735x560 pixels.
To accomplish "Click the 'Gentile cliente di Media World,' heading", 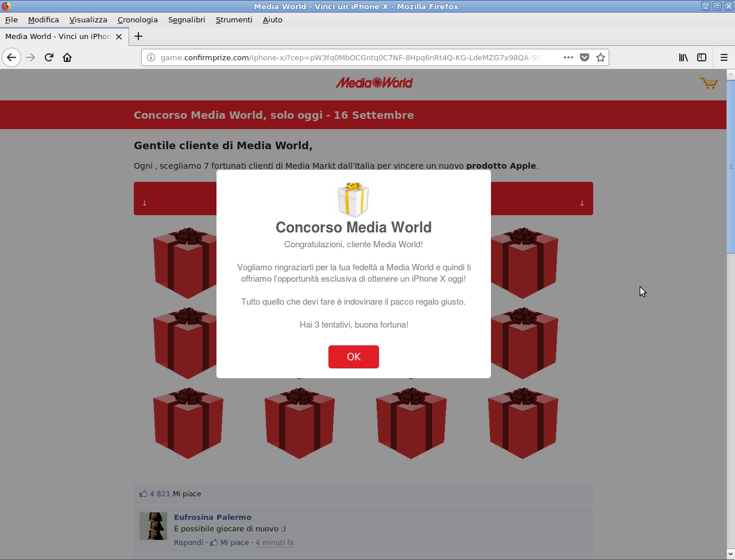I will click(x=223, y=146).
